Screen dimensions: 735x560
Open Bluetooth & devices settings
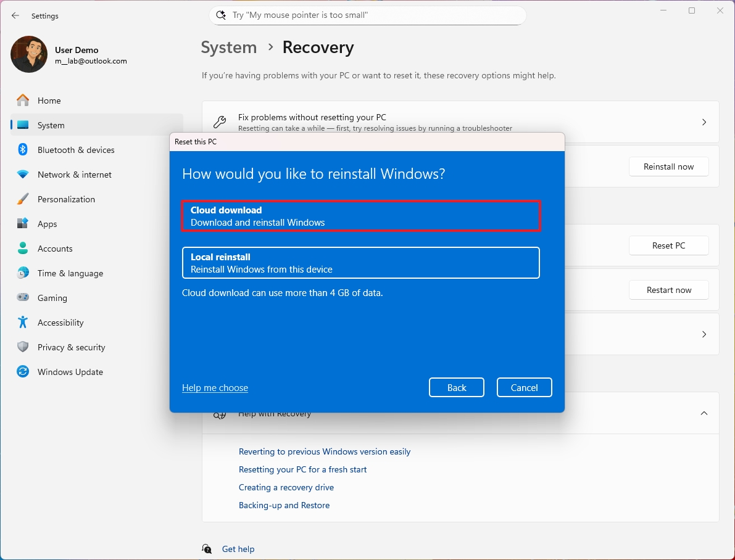tap(22, 150)
